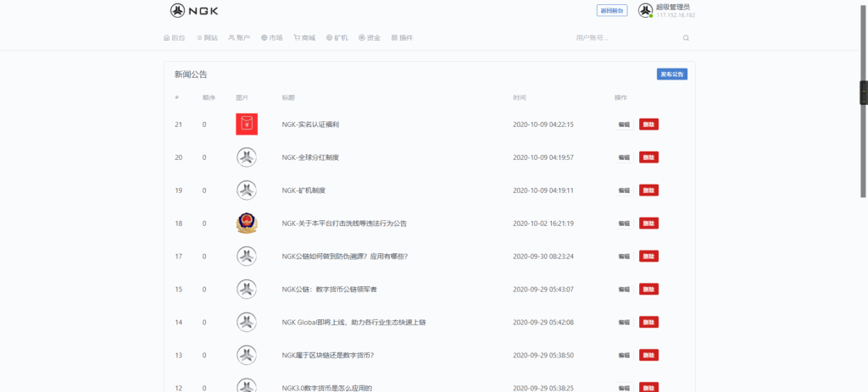Open the 后台 dashboard menu

pyautogui.click(x=175, y=38)
